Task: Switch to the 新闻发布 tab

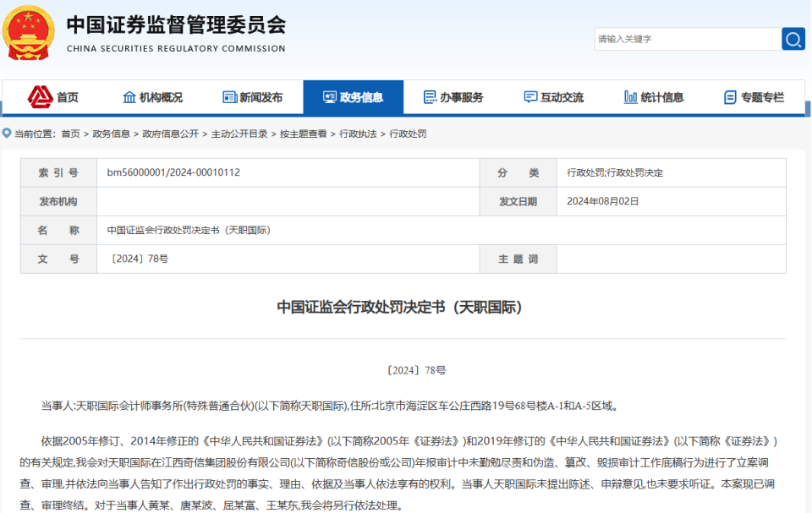Action: click(x=253, y=96)
